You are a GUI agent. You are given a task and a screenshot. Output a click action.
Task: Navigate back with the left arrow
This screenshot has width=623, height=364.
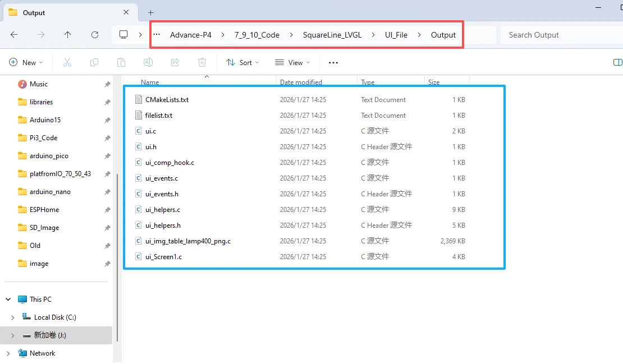14,35
